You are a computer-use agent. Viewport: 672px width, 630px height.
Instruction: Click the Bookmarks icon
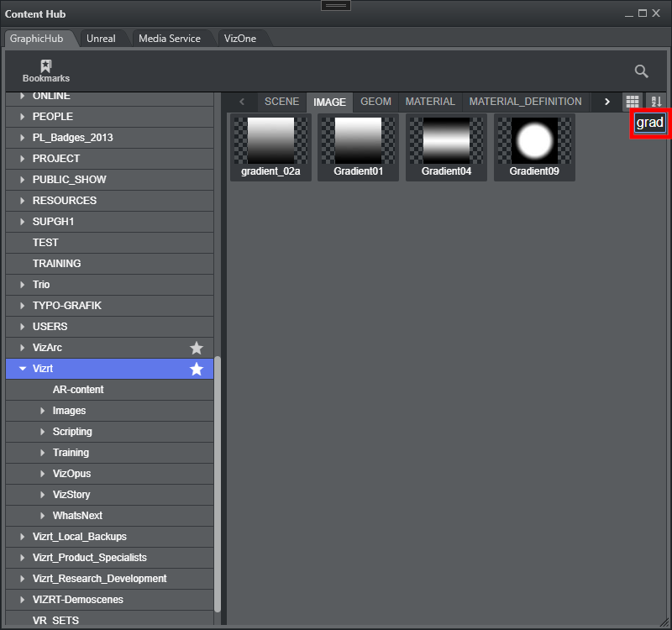45,71
